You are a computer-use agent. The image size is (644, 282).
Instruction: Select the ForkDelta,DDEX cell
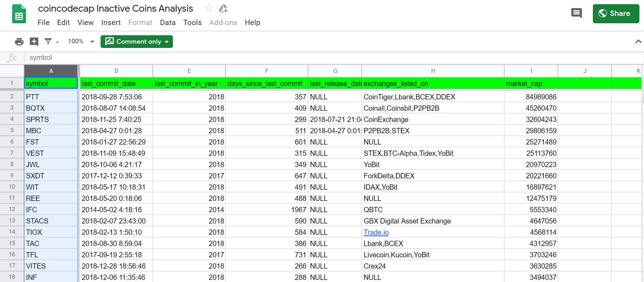[x=433, y=176]
